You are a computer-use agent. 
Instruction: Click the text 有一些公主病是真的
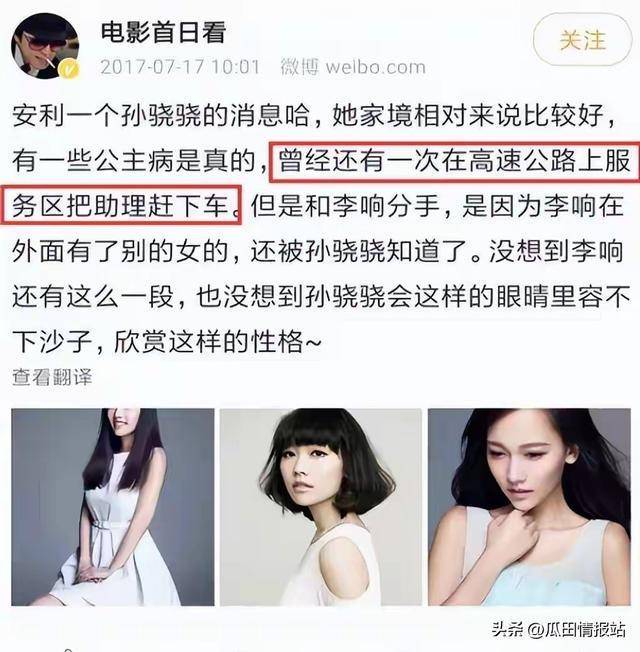click(x=133, y=162)
